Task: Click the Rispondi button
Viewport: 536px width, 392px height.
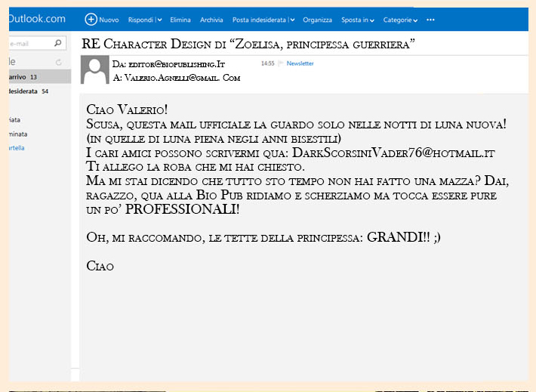Action: coord(140,20)
